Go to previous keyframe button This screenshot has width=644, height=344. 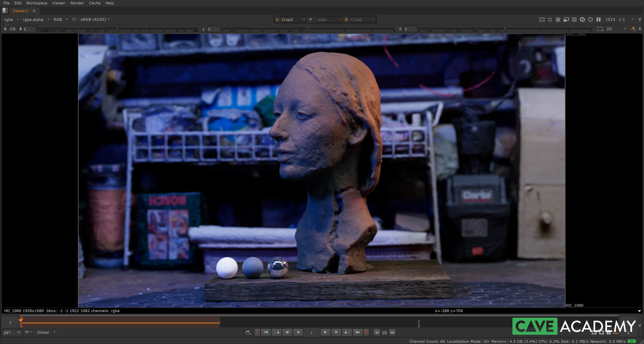pos(276,332)
